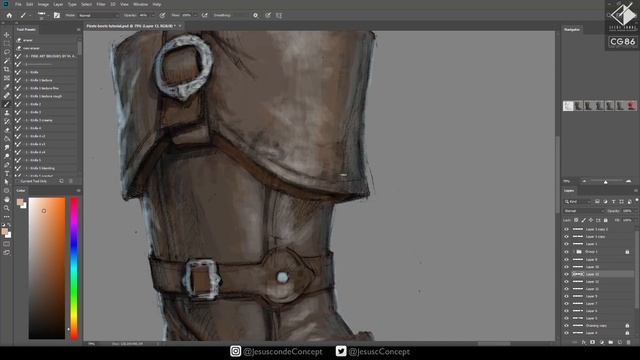Toggle Current Tool Only checkbox

coord(18,181)
